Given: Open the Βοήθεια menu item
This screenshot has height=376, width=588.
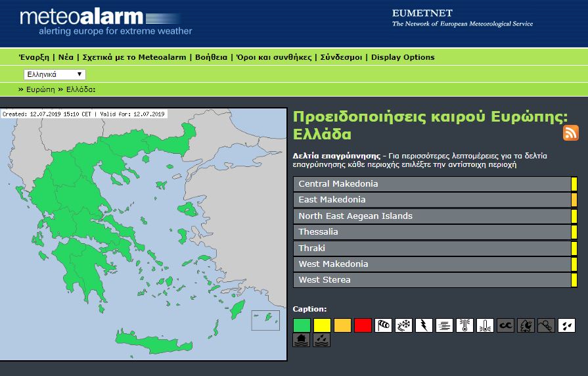Looking at the screenshot, I should click(211, 57).
